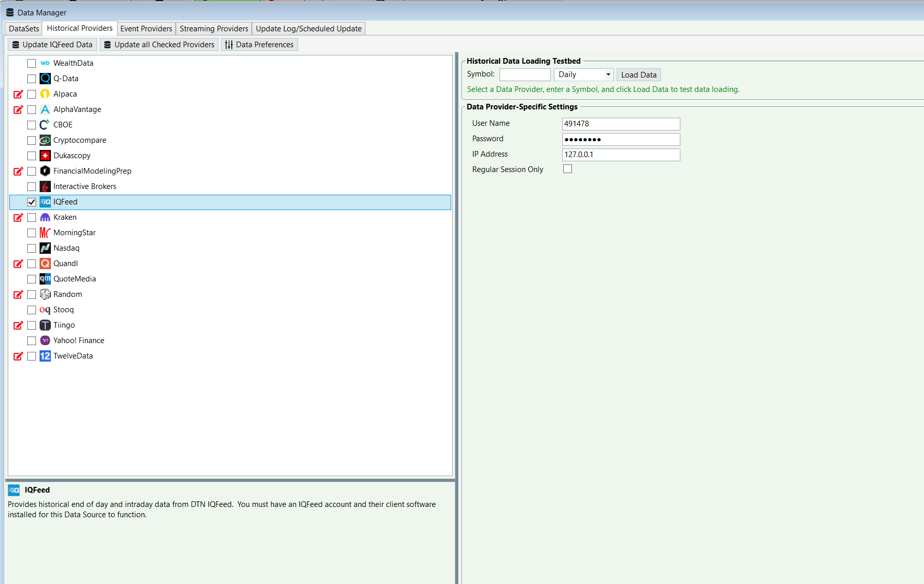This screenshot has width=924, height=584.
Task: Switch to the Streaming Providers tab
Action: point(214,29)
